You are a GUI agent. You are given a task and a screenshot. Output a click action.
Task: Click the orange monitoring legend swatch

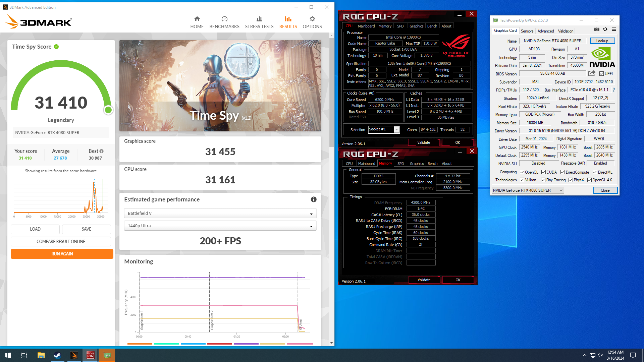point(140,344)
